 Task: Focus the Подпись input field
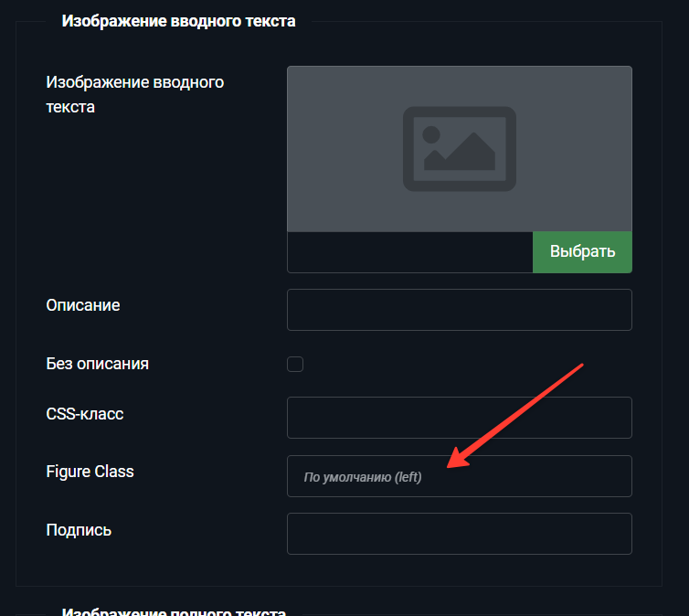click(460, 534)
